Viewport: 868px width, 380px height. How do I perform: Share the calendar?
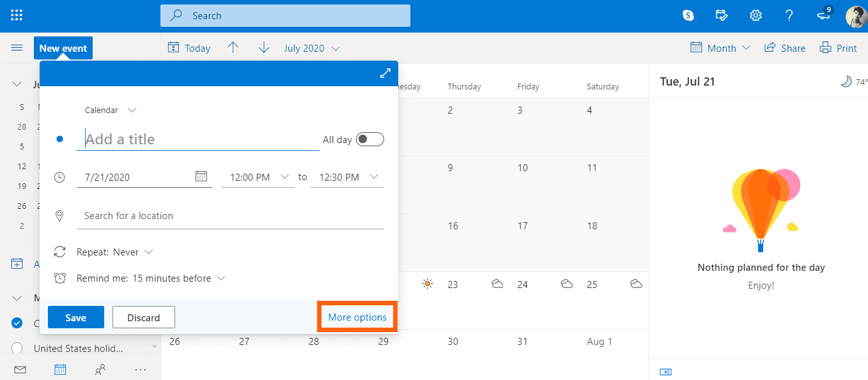[x=784, y=47]
